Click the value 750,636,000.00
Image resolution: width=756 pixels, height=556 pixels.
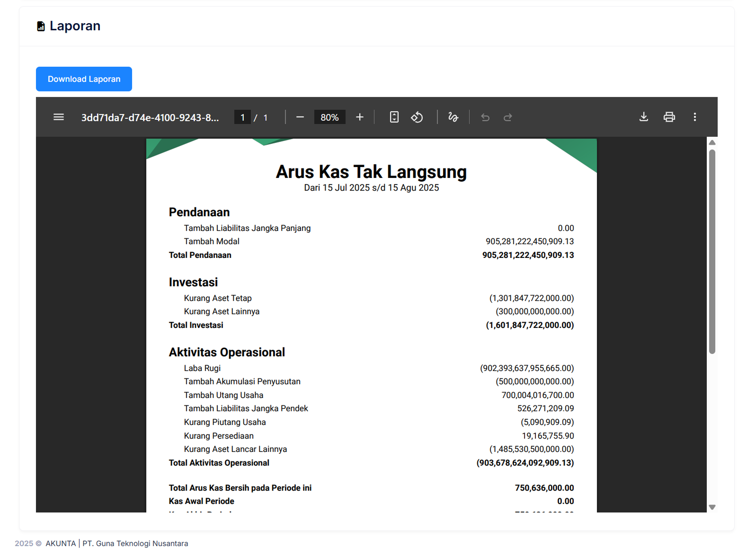click(544, 488)
